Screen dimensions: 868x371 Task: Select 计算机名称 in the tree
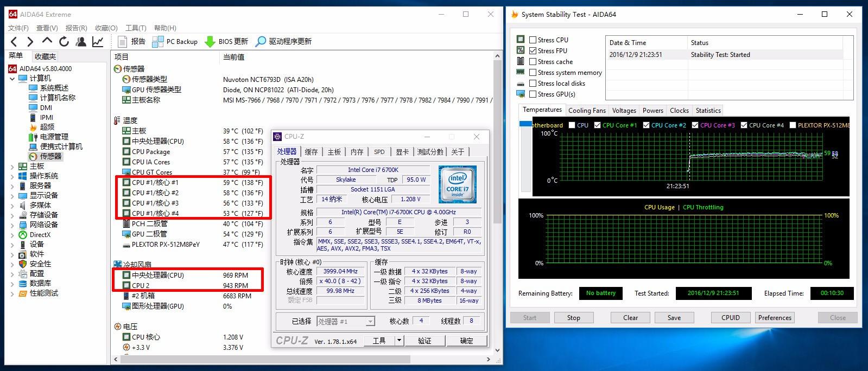pos(58,98)
